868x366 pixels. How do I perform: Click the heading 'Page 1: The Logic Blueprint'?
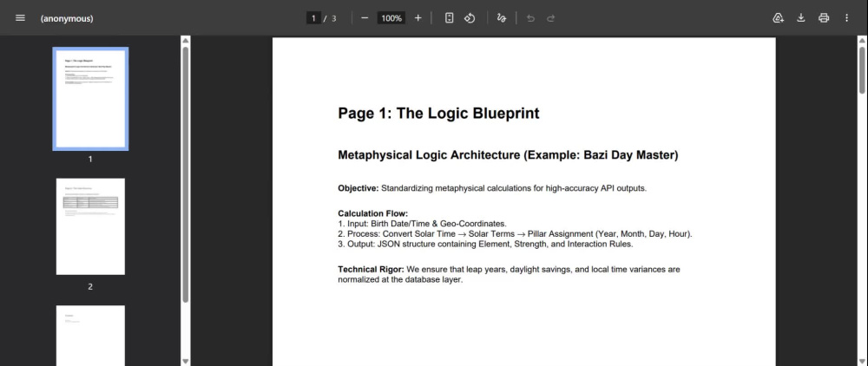tap(438, 114)
